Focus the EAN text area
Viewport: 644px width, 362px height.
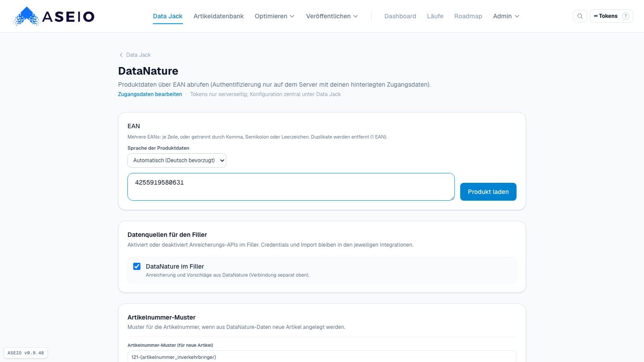point(291,187)
